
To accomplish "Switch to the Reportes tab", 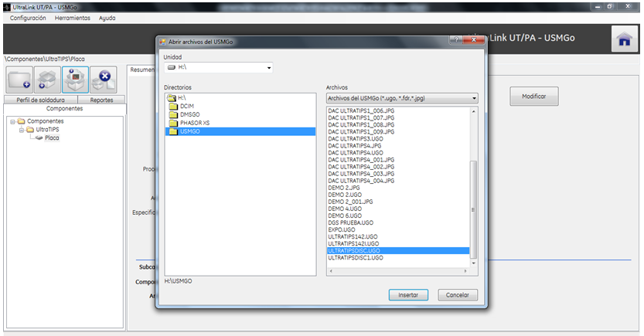I will (101, 100).
